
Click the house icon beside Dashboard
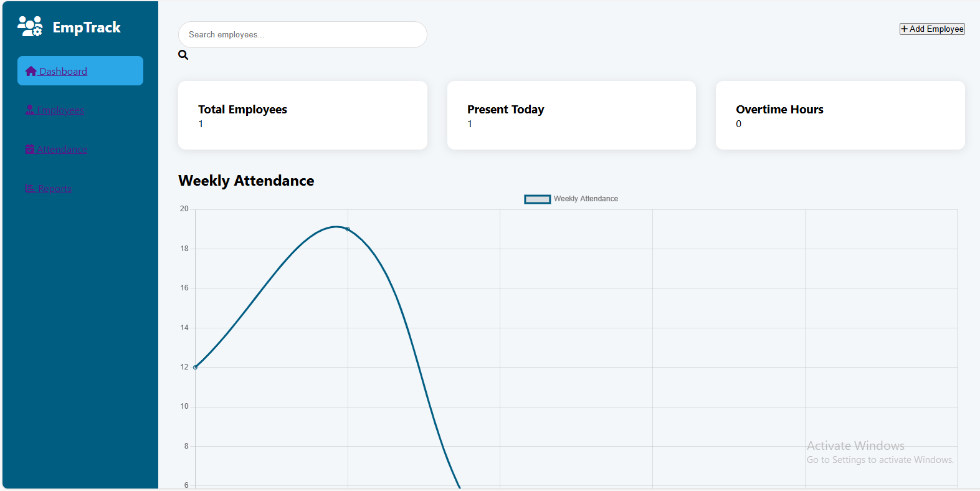(31, 72)
